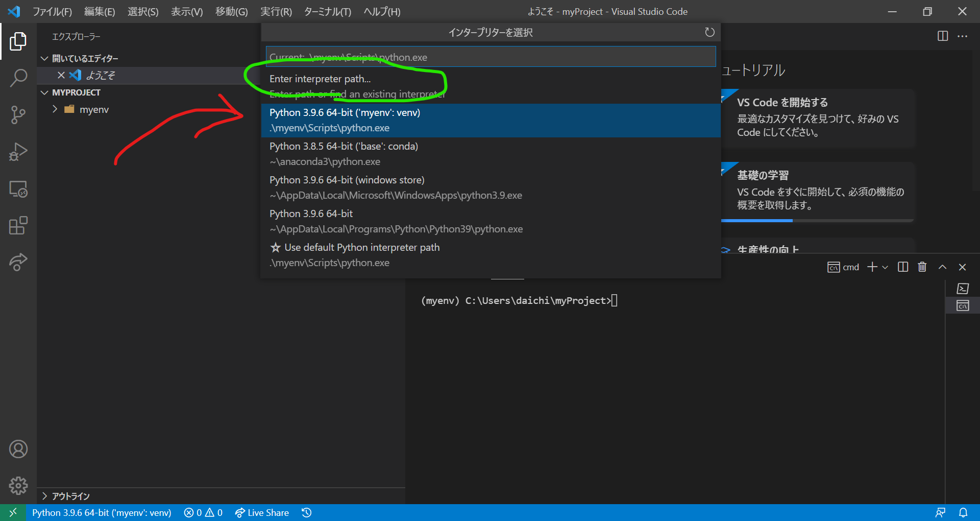Add a new terminal with plus icon

tap(872, 267)
